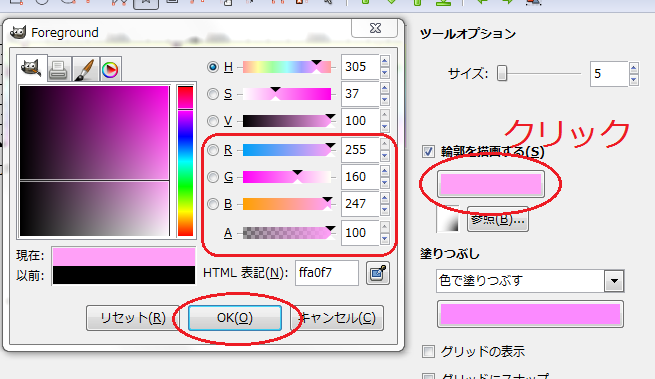The image size is (655, 379).
Task: Decrease the R value with down arrow
Action: click(x=385, y=156)
